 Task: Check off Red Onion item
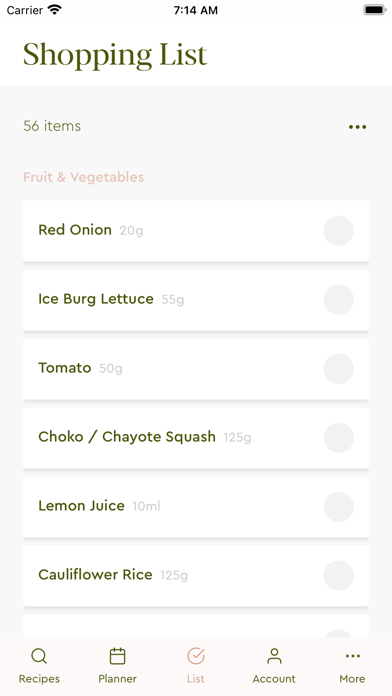(x=339, y=231)
